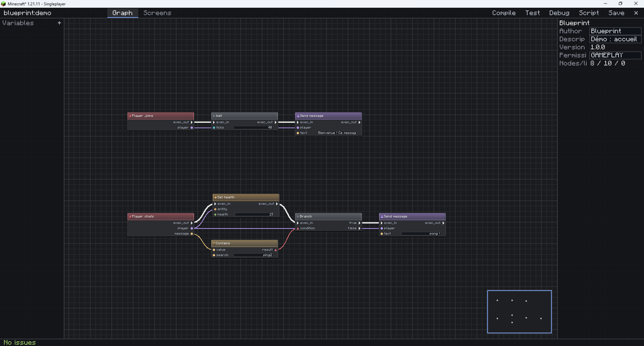Save the blueprint
The width and height of the screenshot is (644, 346).
point(616,13)
